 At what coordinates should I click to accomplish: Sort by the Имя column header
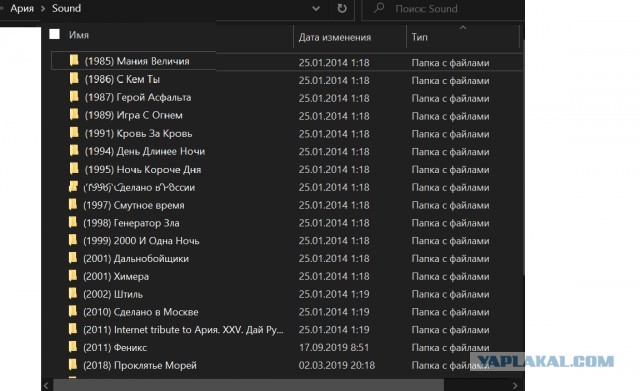pyautogui.click(x=79, y=35)
